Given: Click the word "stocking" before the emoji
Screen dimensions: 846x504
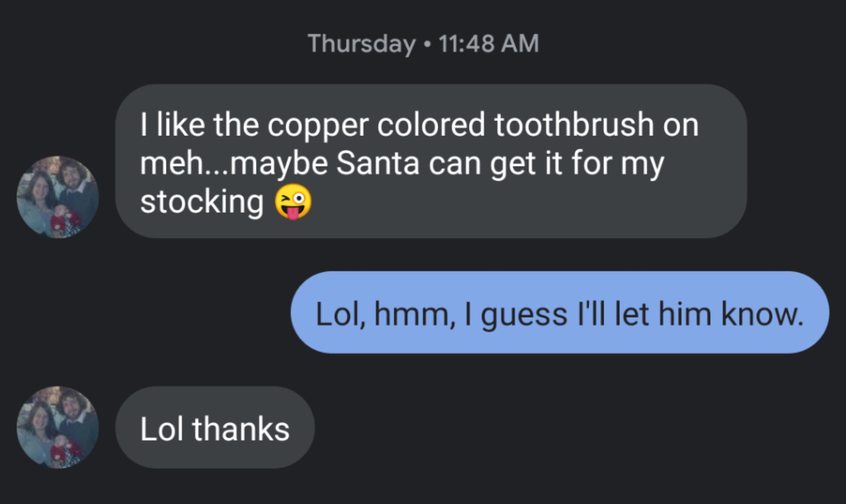Looking at the screenshot, I should (x=202, y=202).
